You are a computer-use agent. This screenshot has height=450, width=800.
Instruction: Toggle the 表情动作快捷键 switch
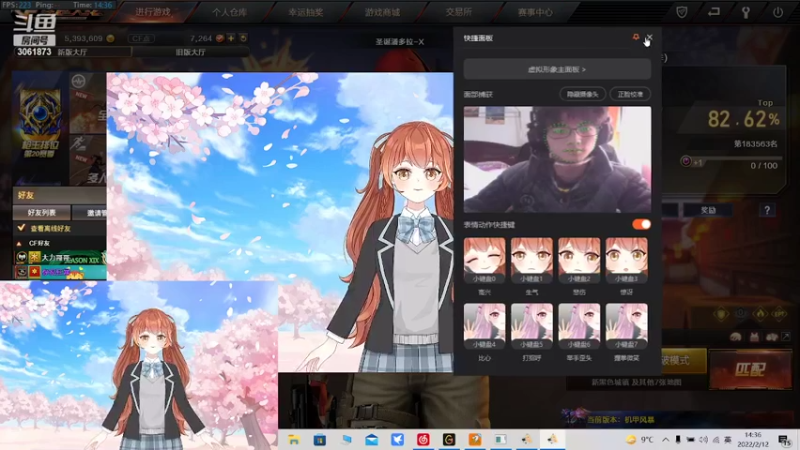click(641, 224)
